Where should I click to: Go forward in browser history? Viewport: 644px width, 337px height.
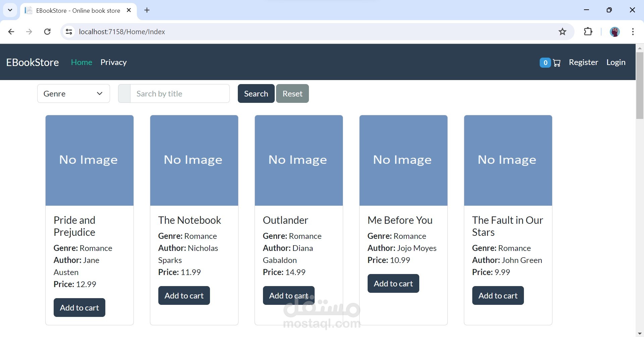(29, 31)
